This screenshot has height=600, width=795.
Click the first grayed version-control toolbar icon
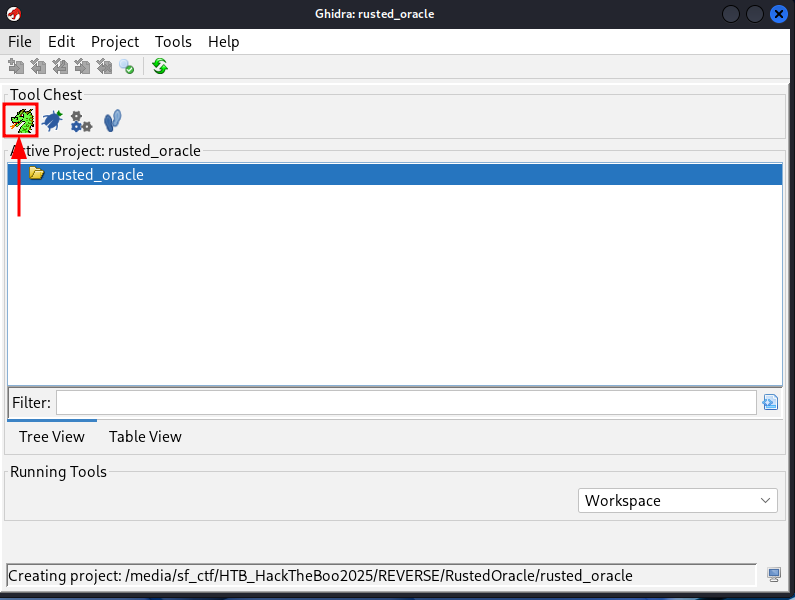[16, 67]
